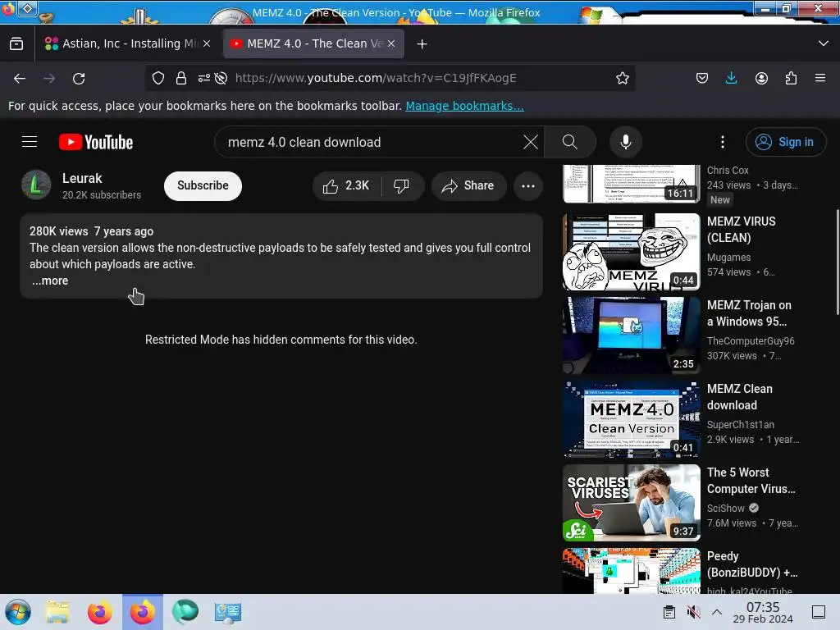This screenshot has height=630, width=840.
Task: Open Leurak channel avatar
Action: tap(36, 185)
